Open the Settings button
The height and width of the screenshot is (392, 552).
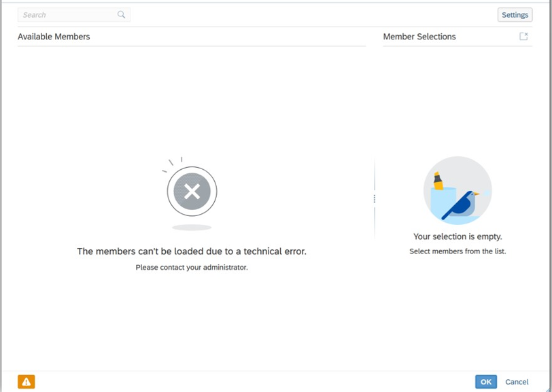pyautogui.click(x=515, y=15)
